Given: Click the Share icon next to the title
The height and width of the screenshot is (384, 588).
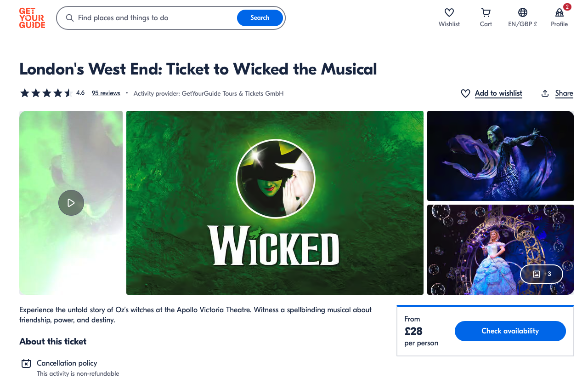Looking at the screenshot, I should pyautogui.click(x=545, y=93).
